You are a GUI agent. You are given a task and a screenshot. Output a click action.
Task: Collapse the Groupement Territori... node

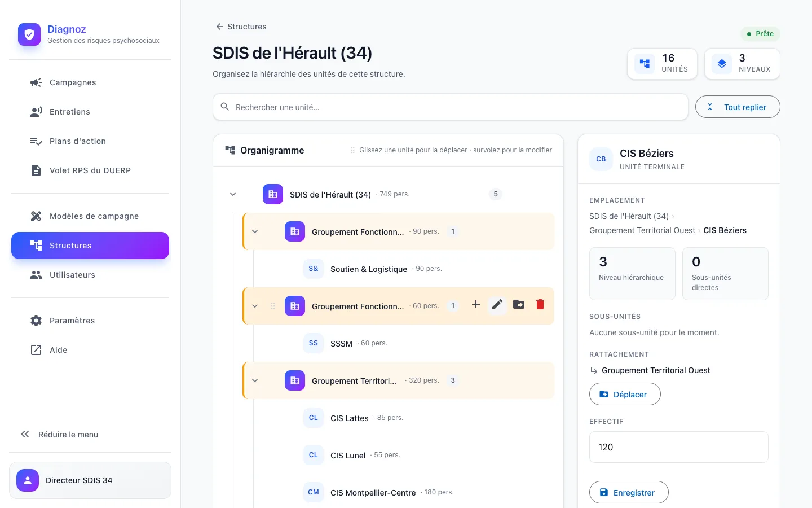pos(255,380)
